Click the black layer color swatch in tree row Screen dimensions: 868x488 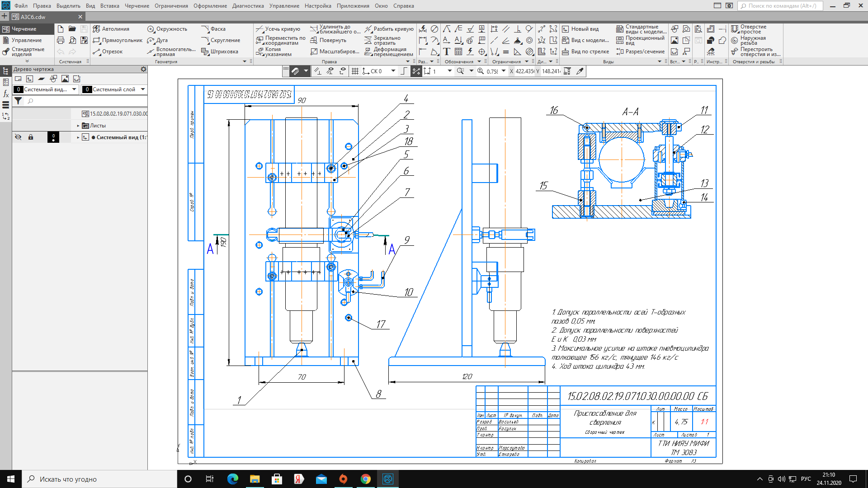coord(53,137)
